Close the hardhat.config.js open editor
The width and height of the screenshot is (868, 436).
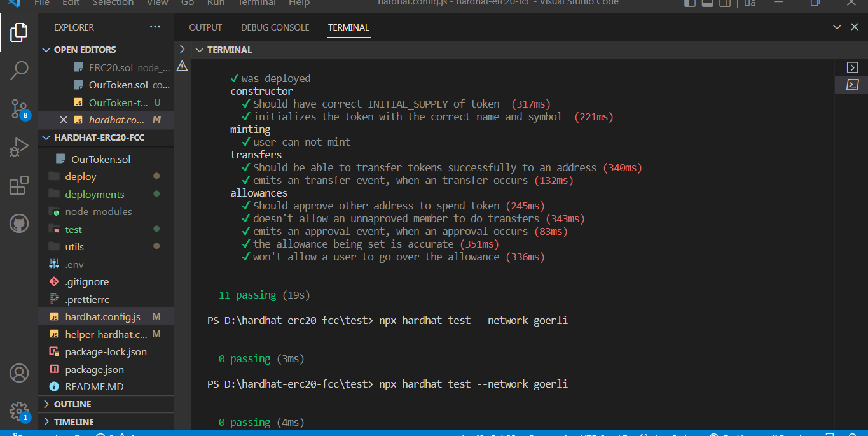(64, 120)
